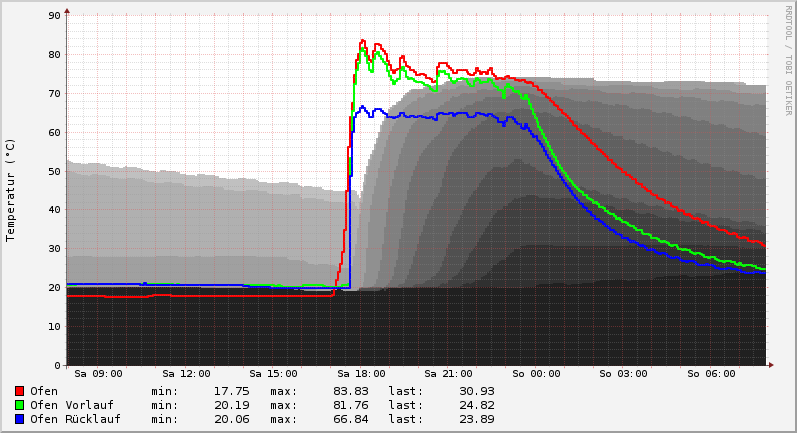Click the Sa 18:00 time axis label
This screenshot has height=433, width=797.
[x=361, y=374]
